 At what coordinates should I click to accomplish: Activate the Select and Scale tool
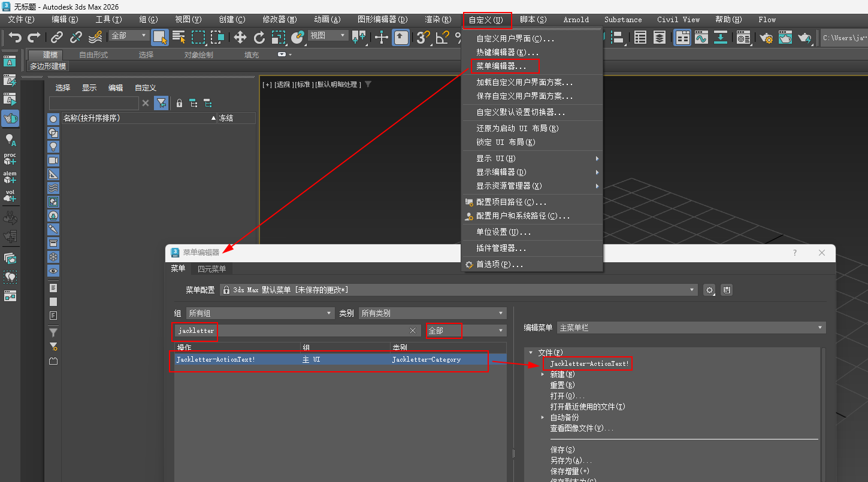point(278,38)
